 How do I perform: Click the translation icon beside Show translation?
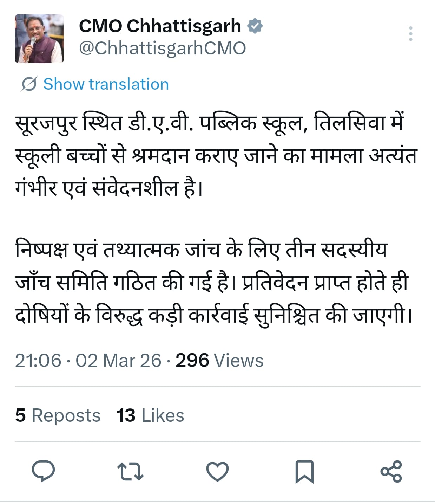point(29,84)
